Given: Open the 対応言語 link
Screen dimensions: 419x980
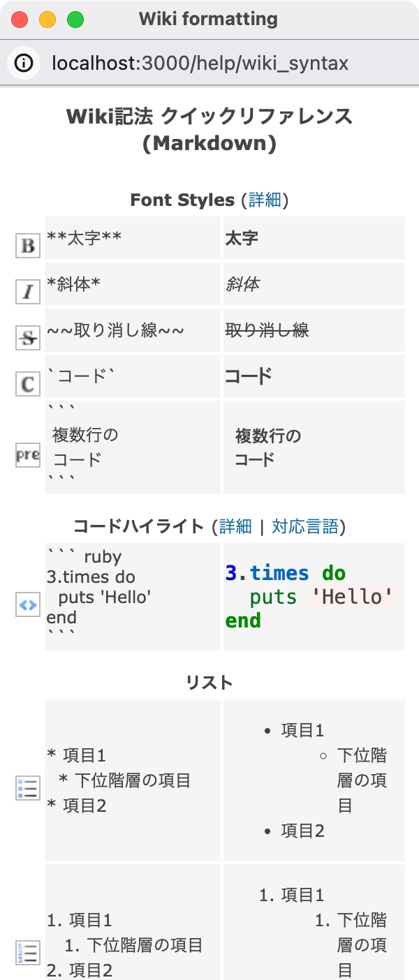Looking at the screenshot, I should point(305,526).
